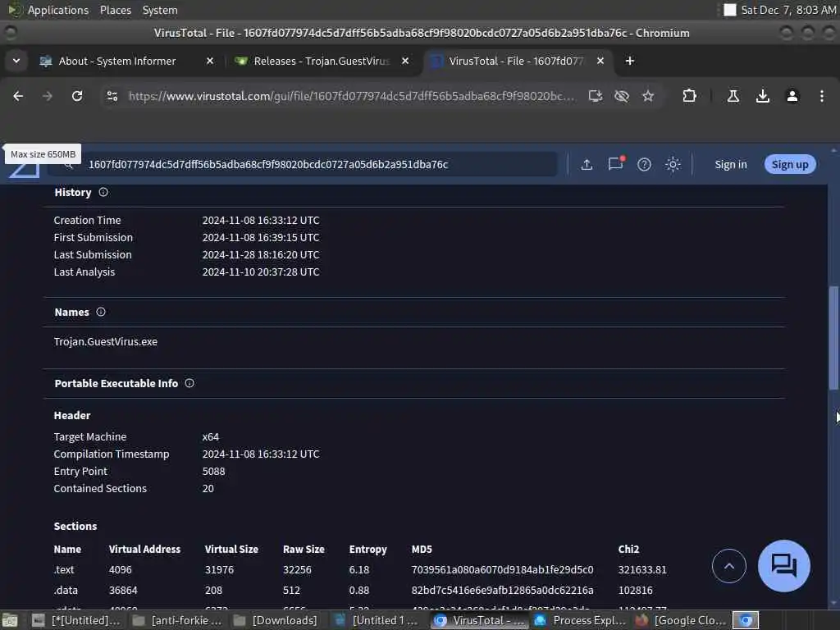Reload the VirusTotal page
The image size is (840, 630).
77,96
